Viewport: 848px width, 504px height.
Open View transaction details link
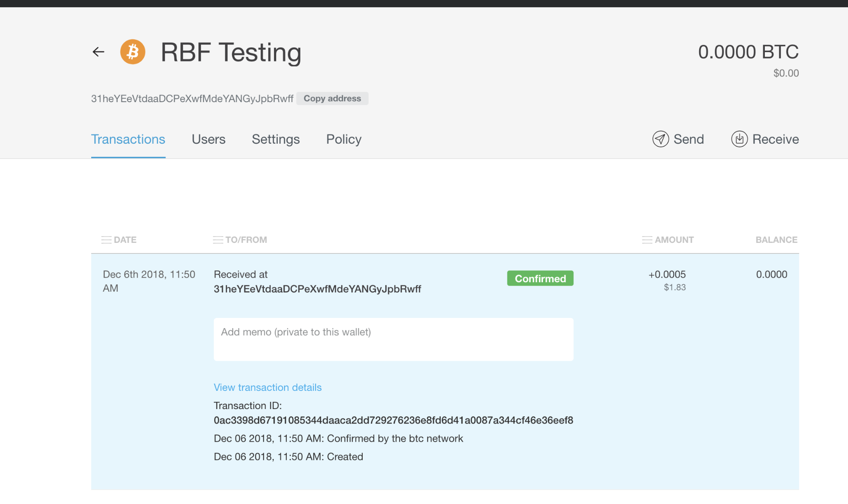[268, 387]
